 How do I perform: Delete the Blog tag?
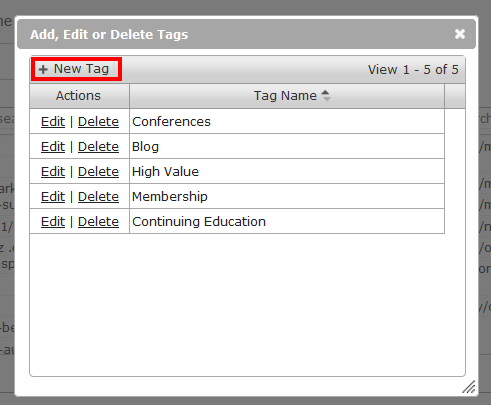[x=98, y=147]
